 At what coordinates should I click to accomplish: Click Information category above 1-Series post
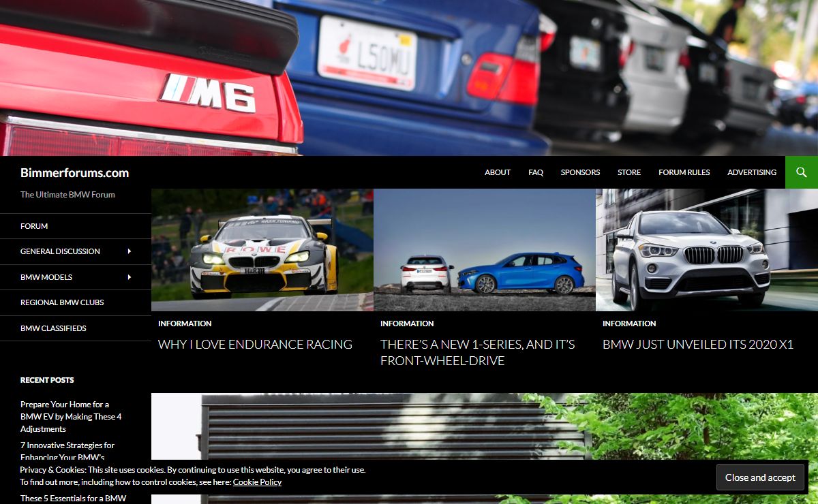click(x=407, y=324)
